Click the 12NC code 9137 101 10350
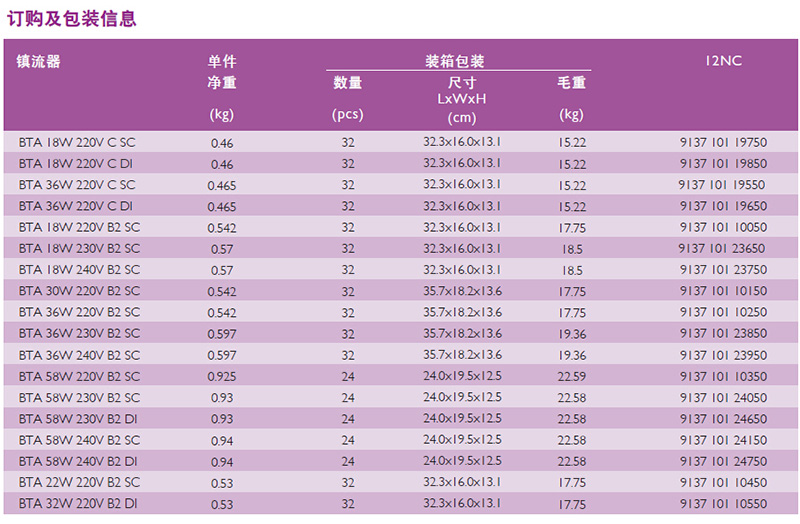This screenshot has width=800, height=524. tap(722, 376)
